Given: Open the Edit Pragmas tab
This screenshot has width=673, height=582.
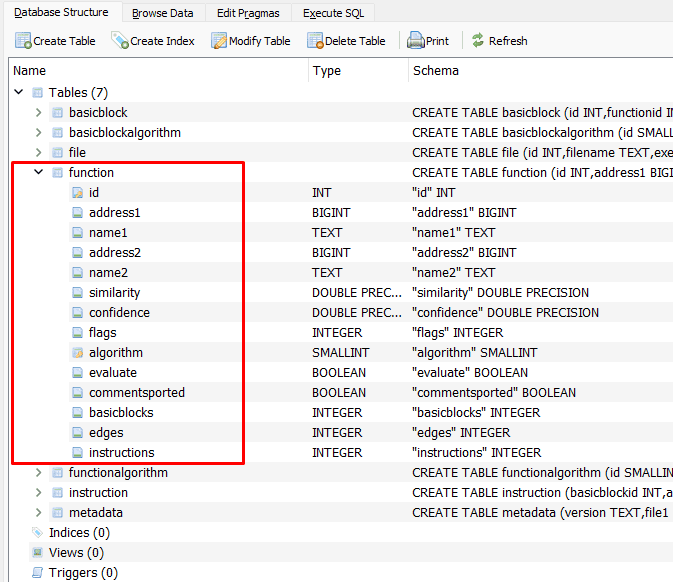Looking at the screenshot, I should coord(248,13).
